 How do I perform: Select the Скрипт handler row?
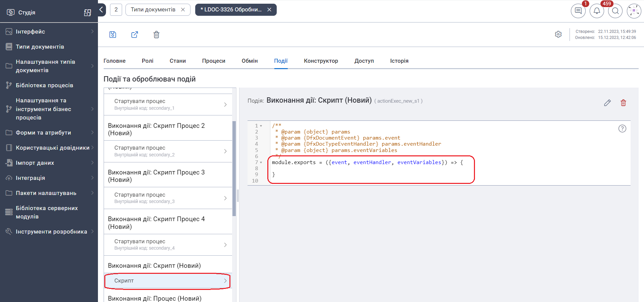pos(168,281)
